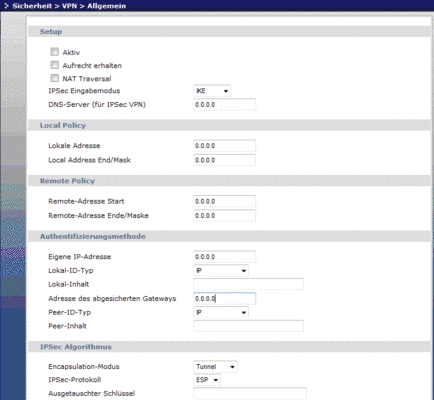Viewport: 434px width, 400px height.
Task: Focus the Eigene IP-Adresse field
Action: (225, 257)
